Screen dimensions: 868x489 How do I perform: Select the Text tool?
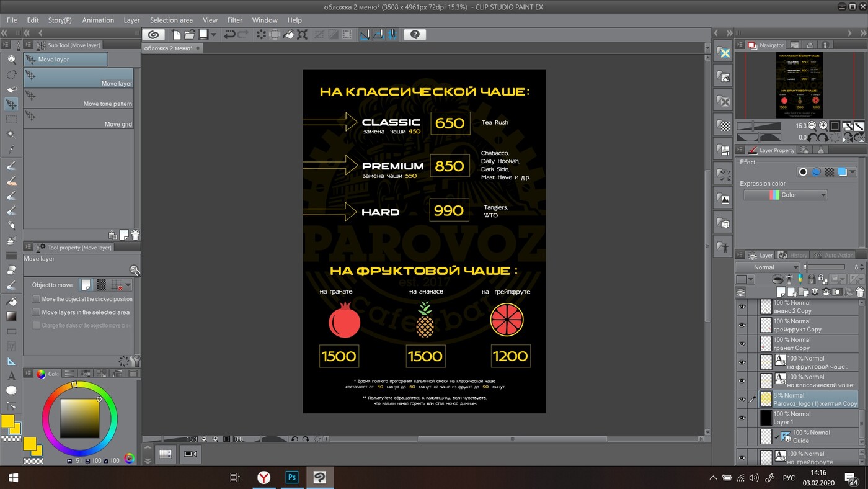(x=11, y=376)
